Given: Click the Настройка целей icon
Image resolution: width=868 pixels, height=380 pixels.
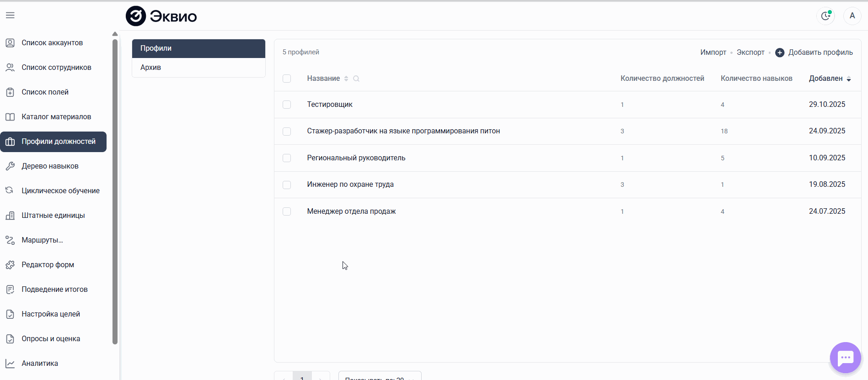Looking at the screenshot, I should click(10, 314).
